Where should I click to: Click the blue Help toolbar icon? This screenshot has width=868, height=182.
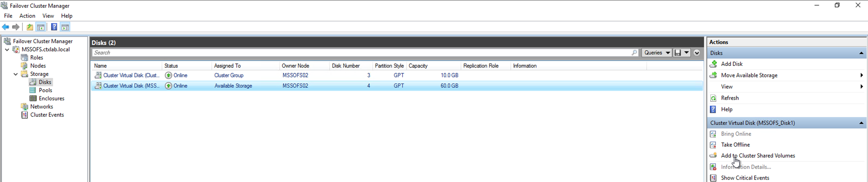pos(54,27)
